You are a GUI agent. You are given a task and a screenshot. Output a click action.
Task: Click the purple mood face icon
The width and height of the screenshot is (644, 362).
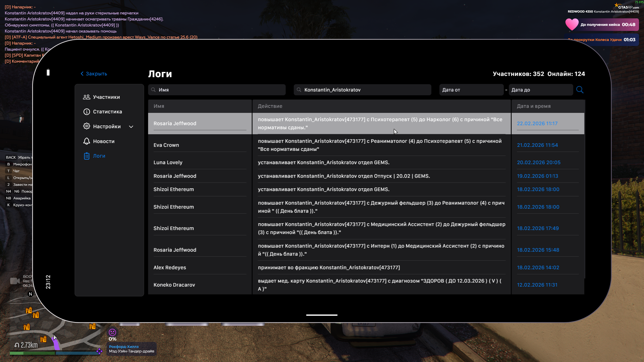point(112,332)
